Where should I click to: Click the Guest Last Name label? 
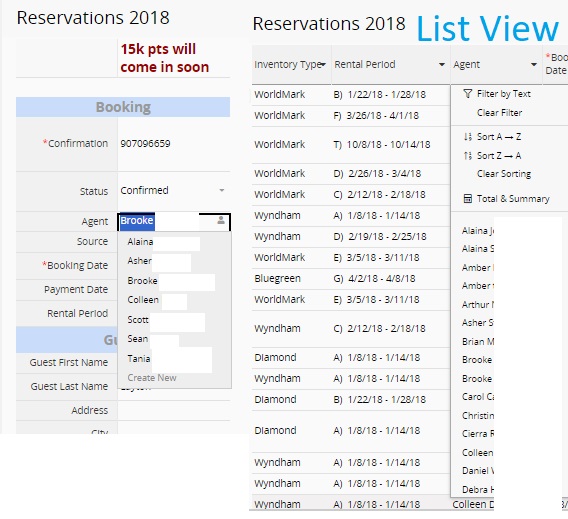[x=69, y=386]
